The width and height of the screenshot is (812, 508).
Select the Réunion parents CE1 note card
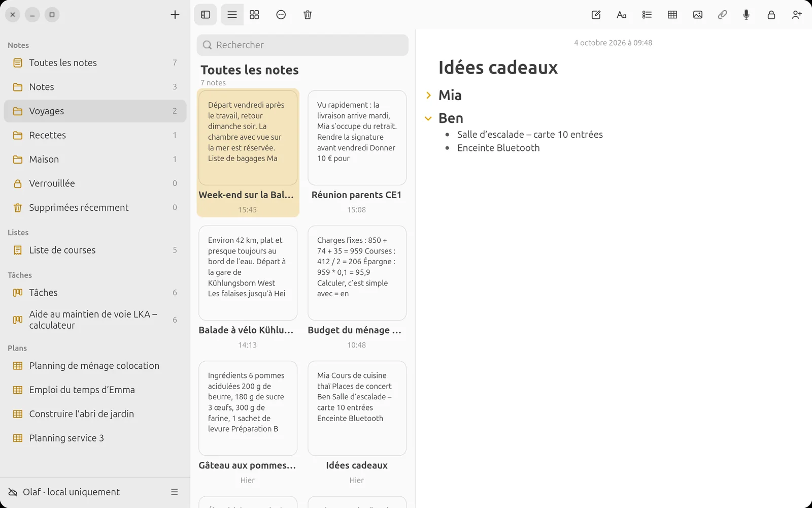[357, 153]
